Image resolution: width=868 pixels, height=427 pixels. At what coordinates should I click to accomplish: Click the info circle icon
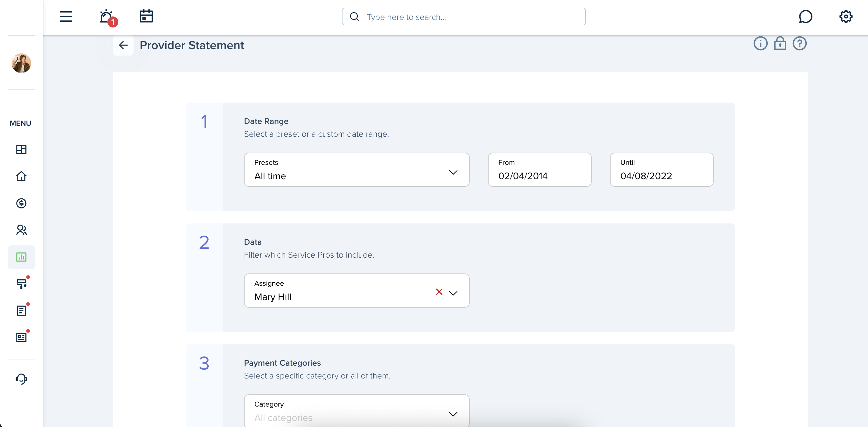[x=760, y=44]
